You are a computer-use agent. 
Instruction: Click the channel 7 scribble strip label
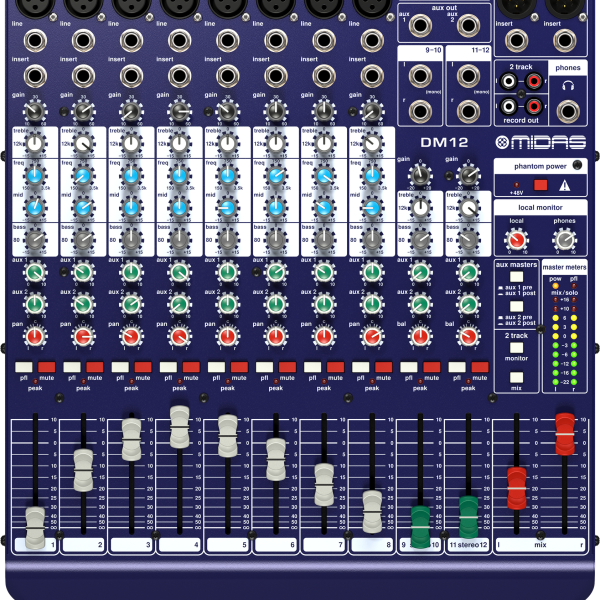click(x=324, y=545)
